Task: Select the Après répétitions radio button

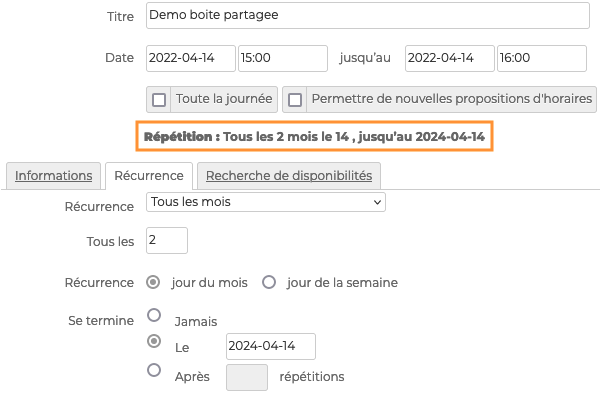Action: [154, 370]
